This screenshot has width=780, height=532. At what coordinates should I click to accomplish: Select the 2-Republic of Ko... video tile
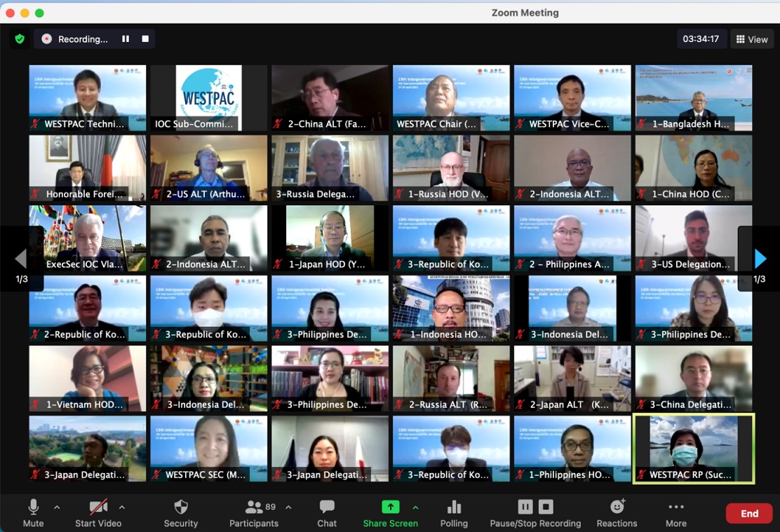pos(88,308)
